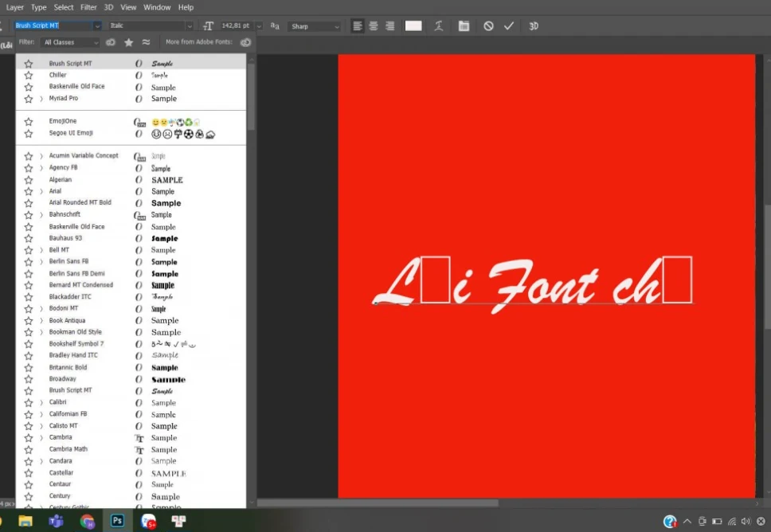Align text right in options bar
The image size is (771, 532).
click(x=390, y=26)
